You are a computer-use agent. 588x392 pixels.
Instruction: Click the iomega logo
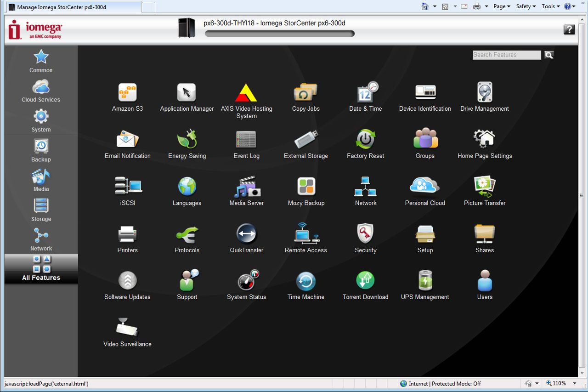pyautogui.click(x=35, y=29)
